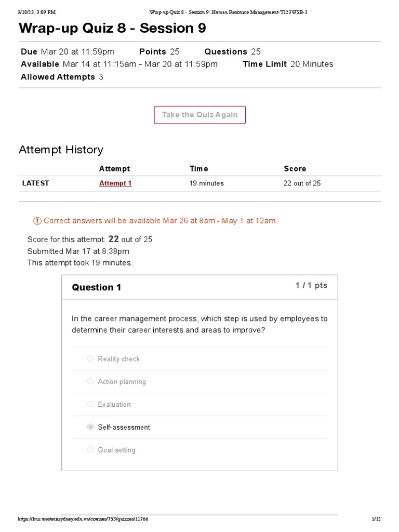Click the Allowed Attempts 3 text

tap(62, 77)
